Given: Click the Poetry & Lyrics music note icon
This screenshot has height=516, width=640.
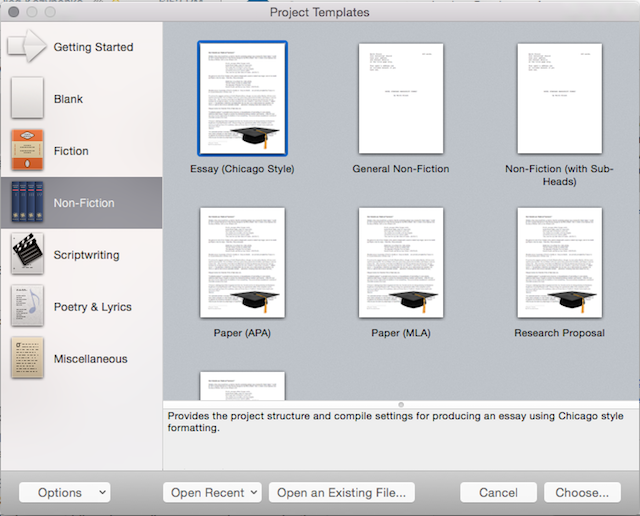Looking at the screenshot, I should click(27, 306).
